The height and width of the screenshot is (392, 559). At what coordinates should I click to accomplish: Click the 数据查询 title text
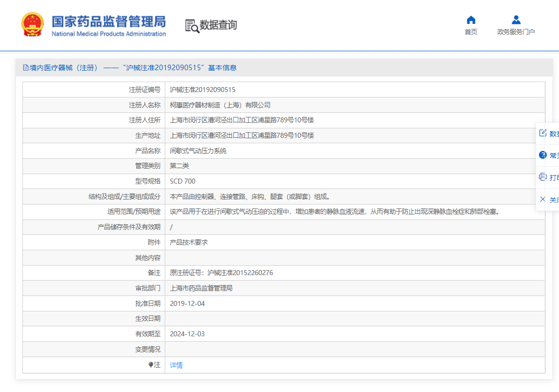click(x=218, y=25)
